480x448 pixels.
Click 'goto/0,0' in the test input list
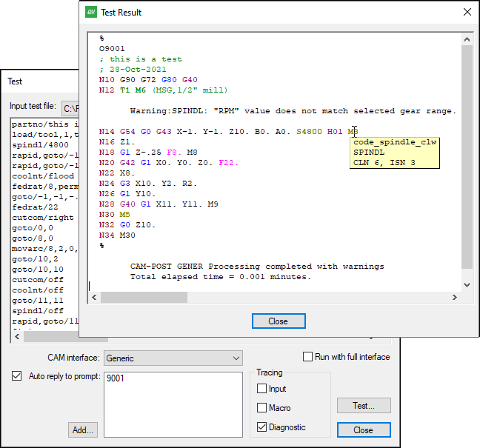coord(33,228)
